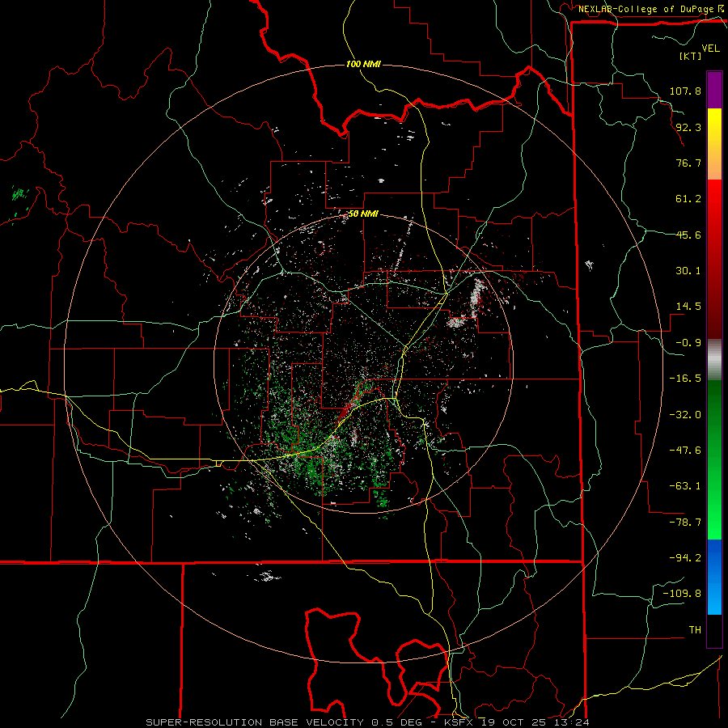Click the green inbound velocity color bar segment
Screen dimensions: 728x728
(714, 459)
